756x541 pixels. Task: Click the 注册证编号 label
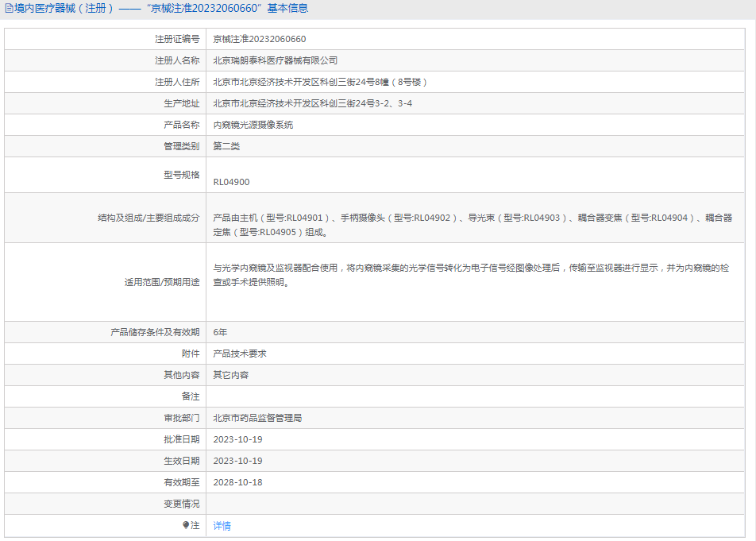click(x=177, y=39)
